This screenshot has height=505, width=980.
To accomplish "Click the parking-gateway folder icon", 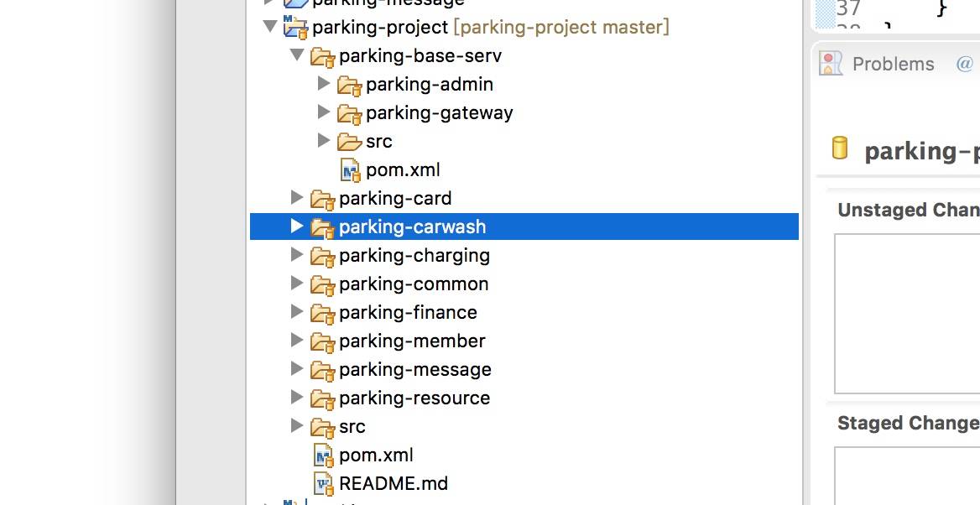I will pyautogui.click(x=349, y=113).
